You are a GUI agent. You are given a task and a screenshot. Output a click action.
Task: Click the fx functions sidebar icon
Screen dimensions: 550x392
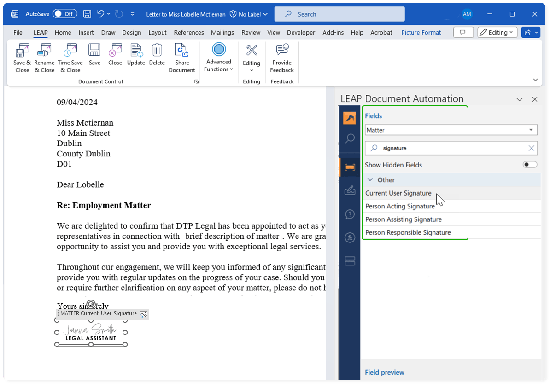(350, 237)
